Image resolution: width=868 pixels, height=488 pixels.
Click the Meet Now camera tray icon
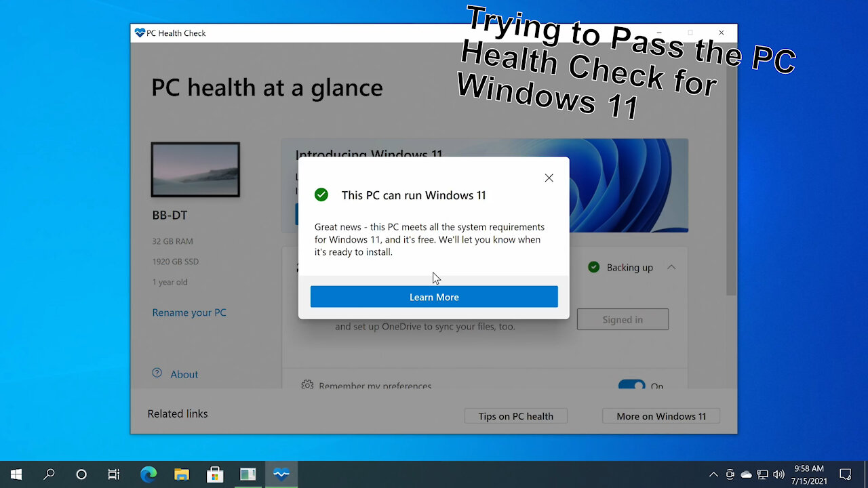(x=730, y=474)
